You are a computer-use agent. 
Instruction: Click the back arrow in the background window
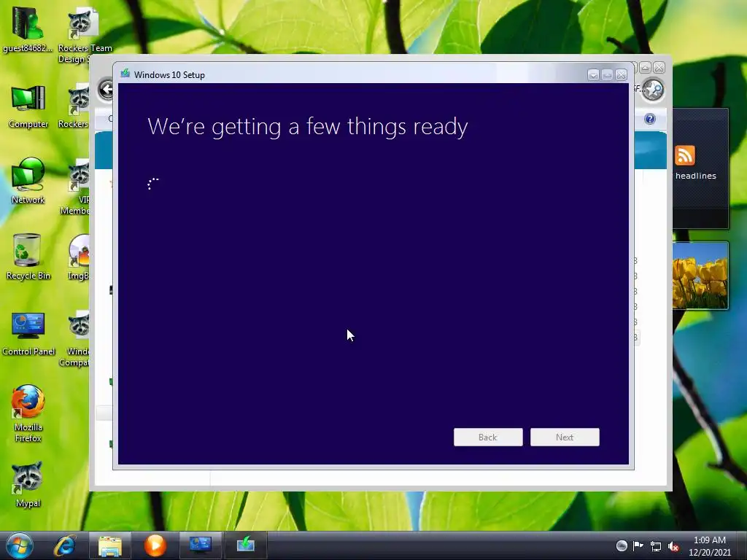(x=107, y=89)
